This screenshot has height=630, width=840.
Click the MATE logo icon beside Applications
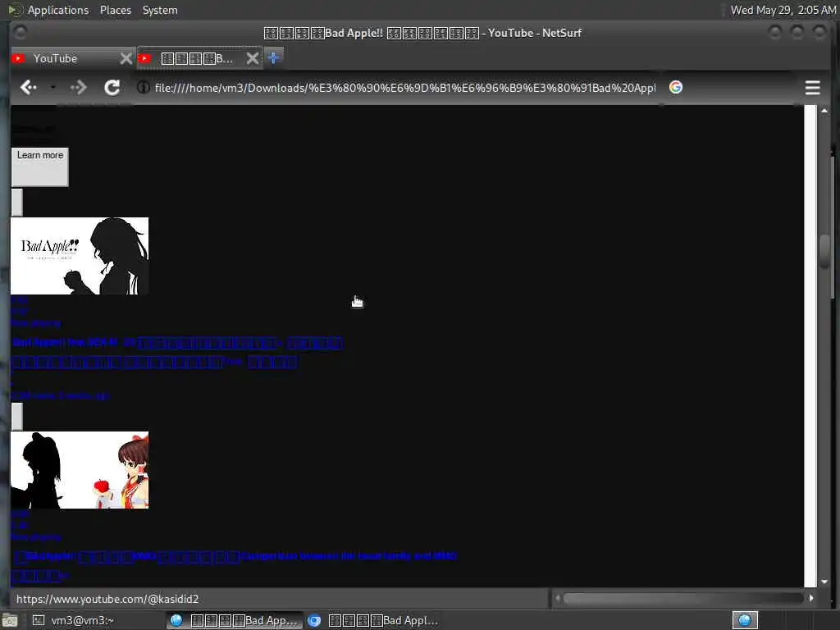[x=13, y=10]
